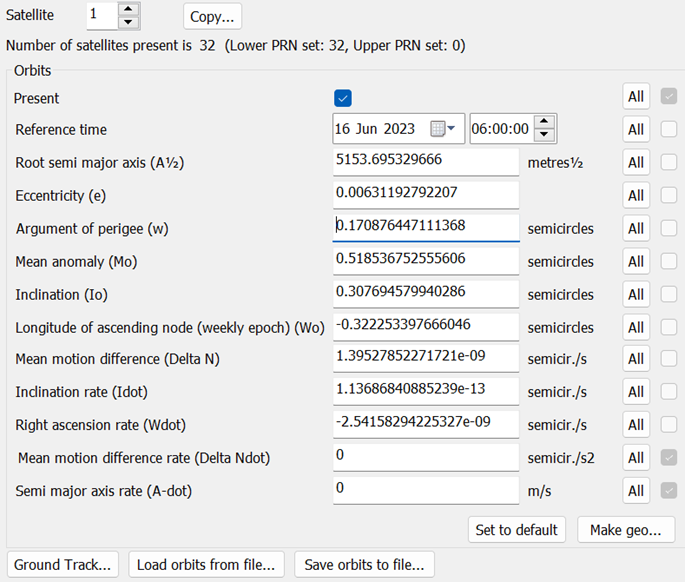Check the box for Inclination (Io) row
This screenshot has width=685, height=582.
click(668, 294)
